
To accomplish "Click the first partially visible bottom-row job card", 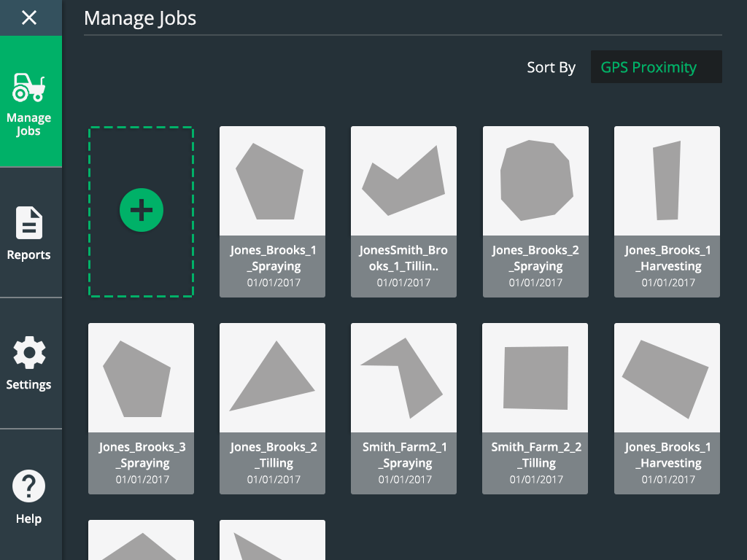I will 141,541.
